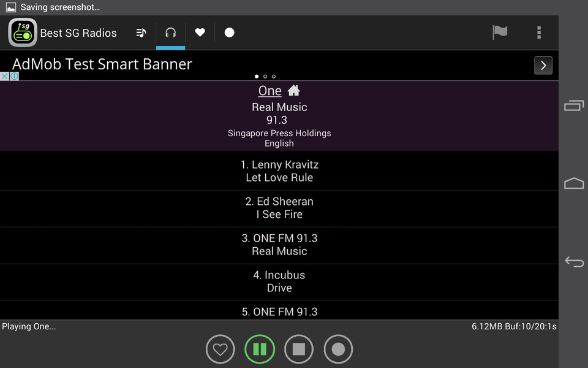Select item 5 ONE FM 91.3
588x368 pixels.
click(x=279, y=310)
